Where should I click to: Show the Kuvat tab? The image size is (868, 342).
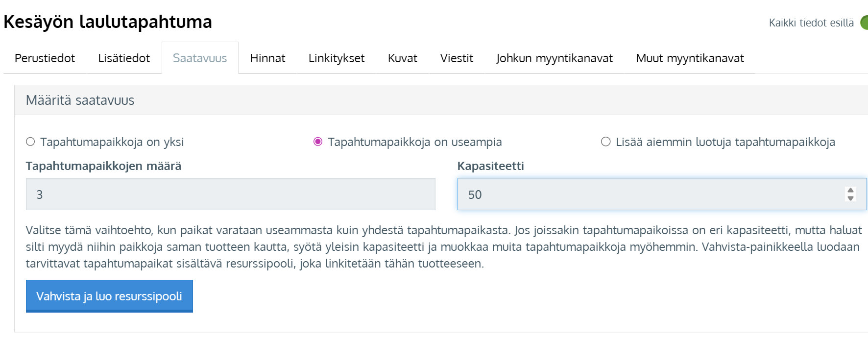coord(402,58)
